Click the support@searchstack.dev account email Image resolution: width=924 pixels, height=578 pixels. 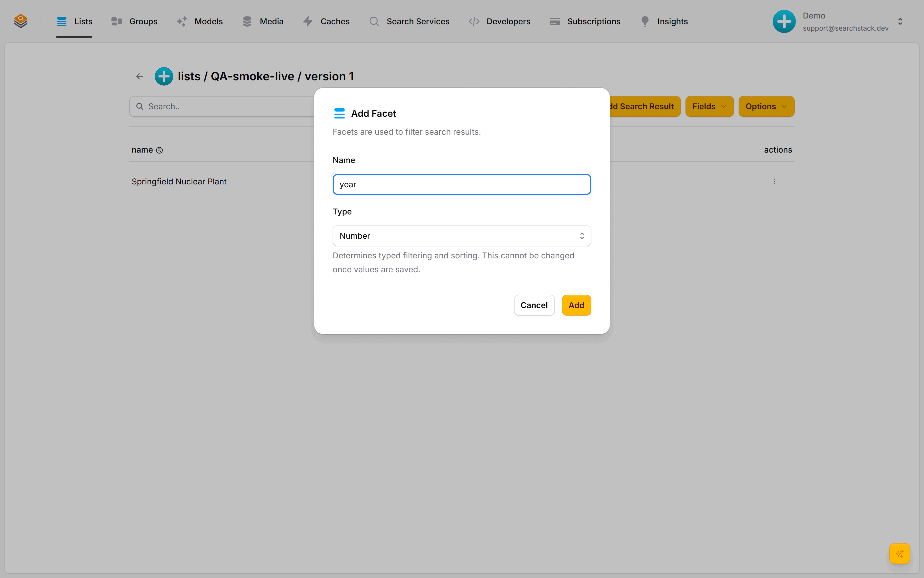pyautogui.click(x=845, y=28)
